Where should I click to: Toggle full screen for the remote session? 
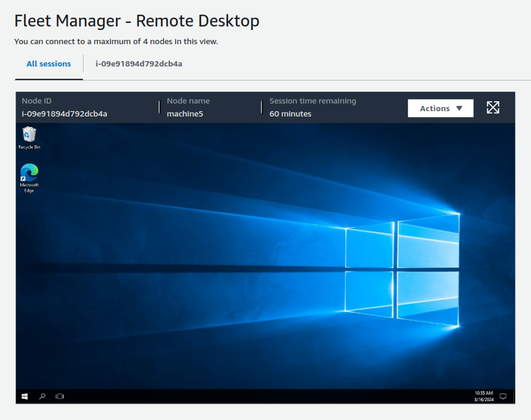pyautogui.click(x=492, y=108)
